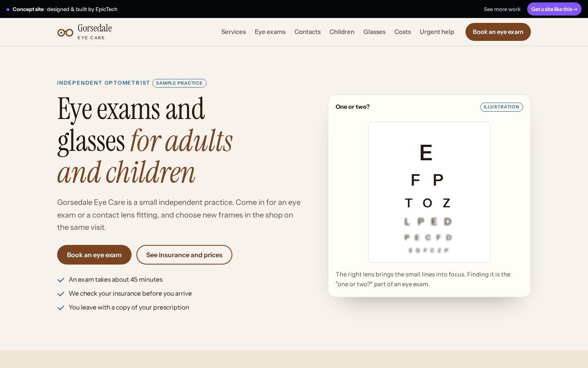Viewport: 588px width, 368px height.
Task: Select Urgent help in the navigation
Action: tap(437, 32)
